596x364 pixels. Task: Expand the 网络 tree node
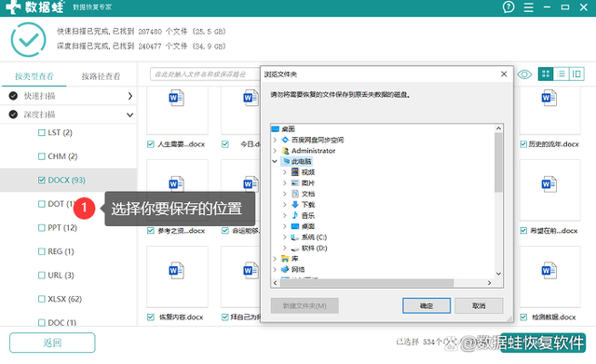click(275, 269)
